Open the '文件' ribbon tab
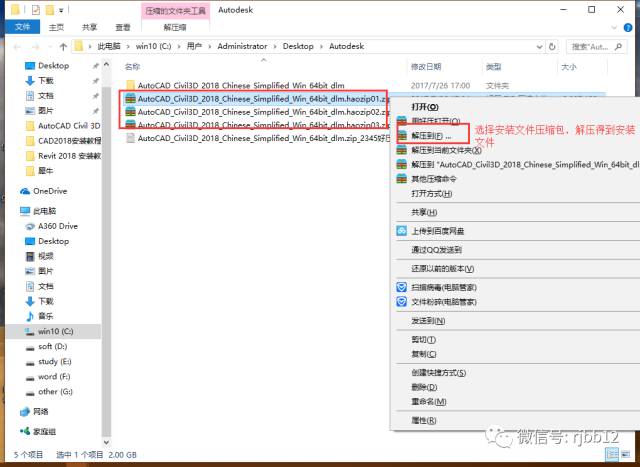The height and width of the screenshot is (467, 640). coord(22,28)
